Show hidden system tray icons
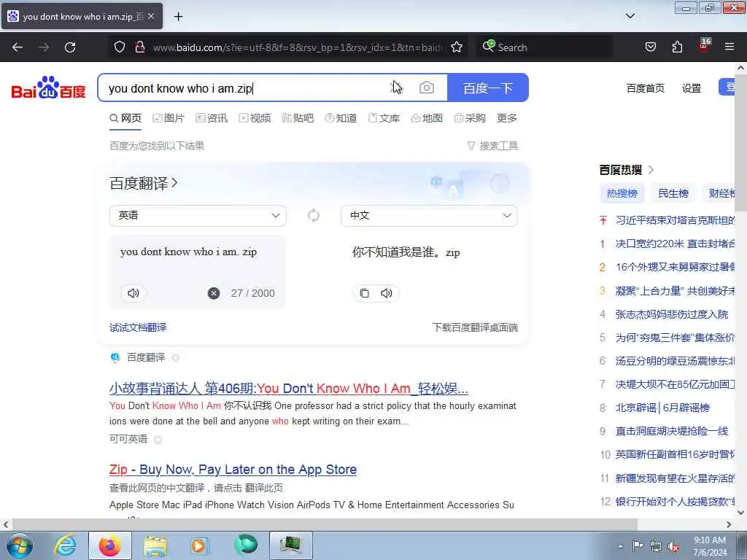 coord(620,547)
